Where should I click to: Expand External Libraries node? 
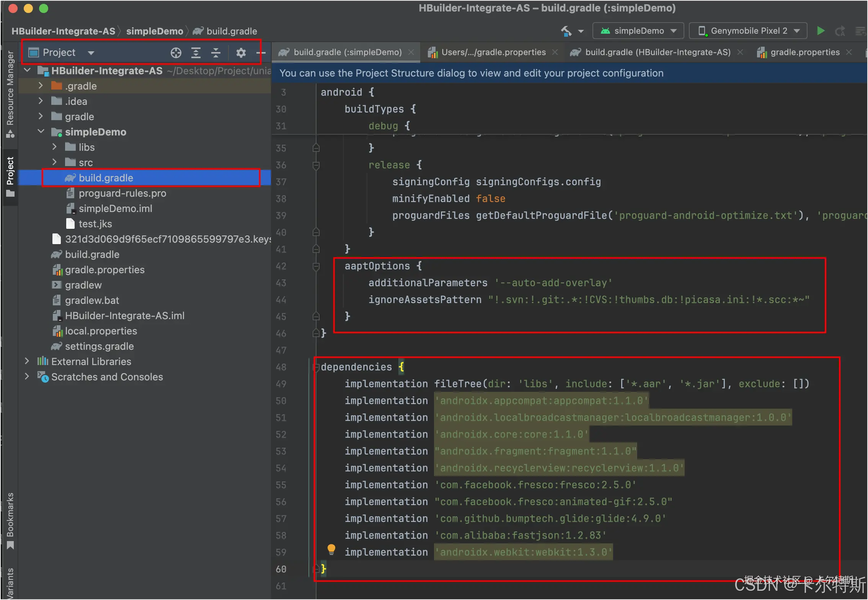(x=27, y=361)
